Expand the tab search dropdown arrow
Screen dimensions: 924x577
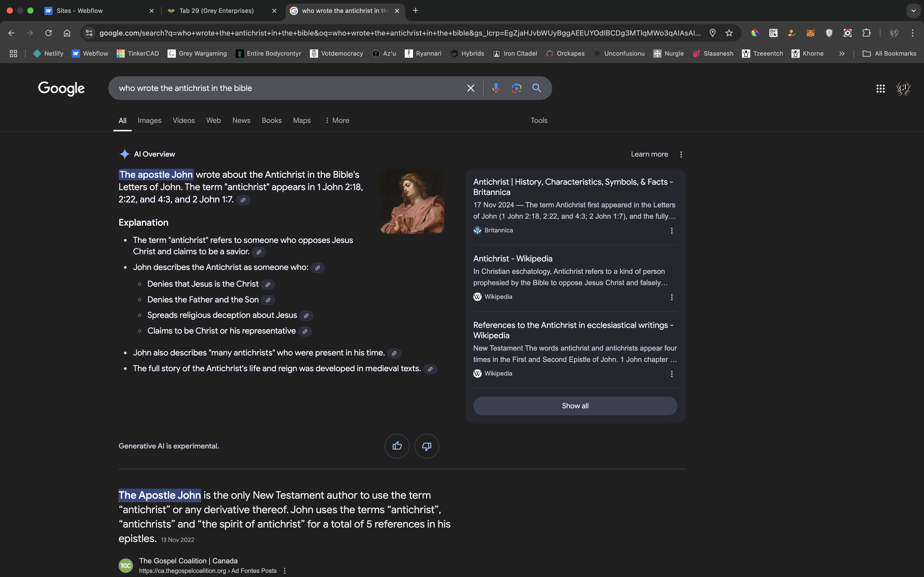pos(913,11)
